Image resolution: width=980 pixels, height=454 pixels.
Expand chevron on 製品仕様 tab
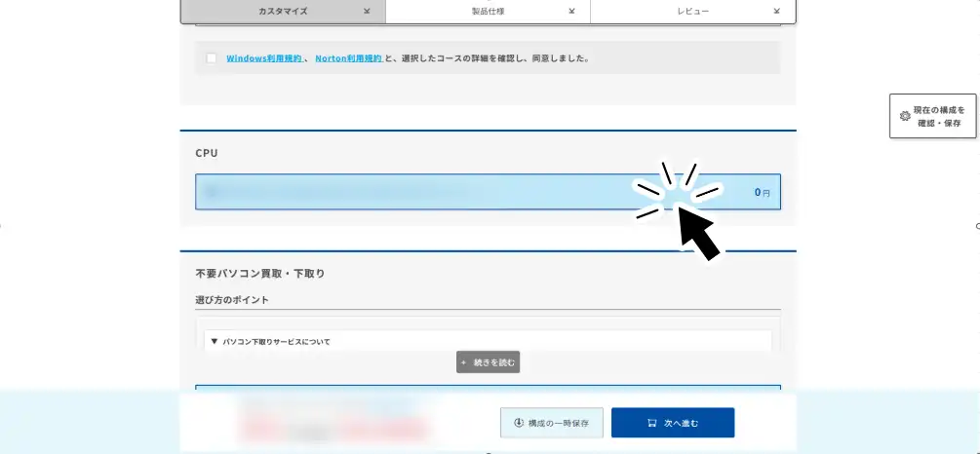tap(571, 12)
